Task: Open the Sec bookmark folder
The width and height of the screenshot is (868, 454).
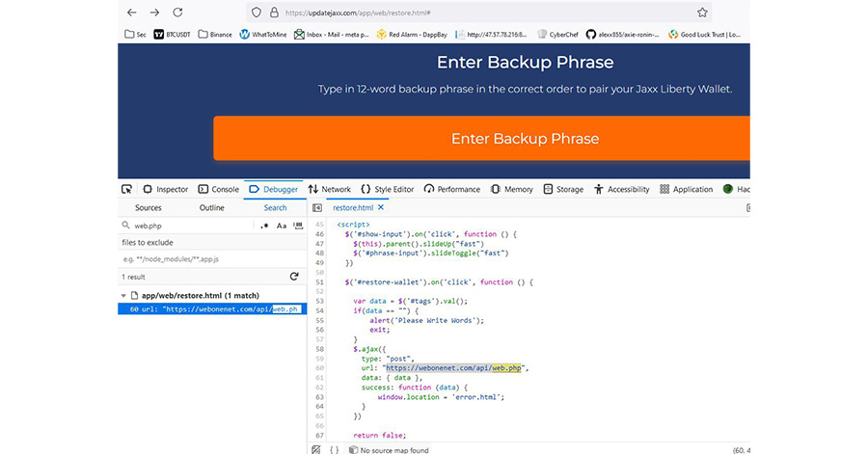Action: [135, 35]
